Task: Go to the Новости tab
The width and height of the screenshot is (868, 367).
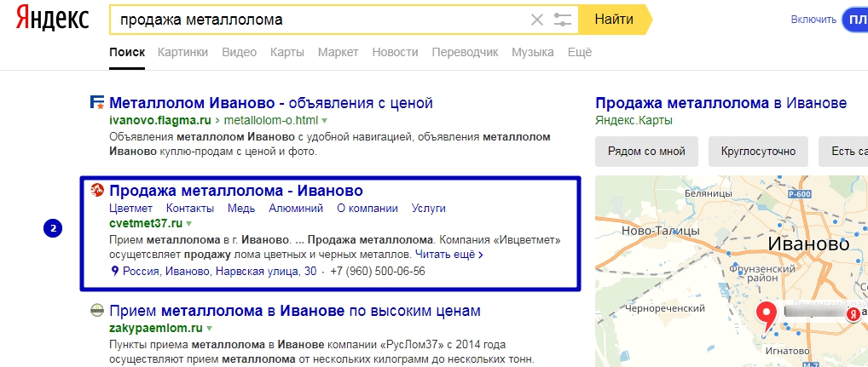Action: pyautogui.click(x=396, y=53)
